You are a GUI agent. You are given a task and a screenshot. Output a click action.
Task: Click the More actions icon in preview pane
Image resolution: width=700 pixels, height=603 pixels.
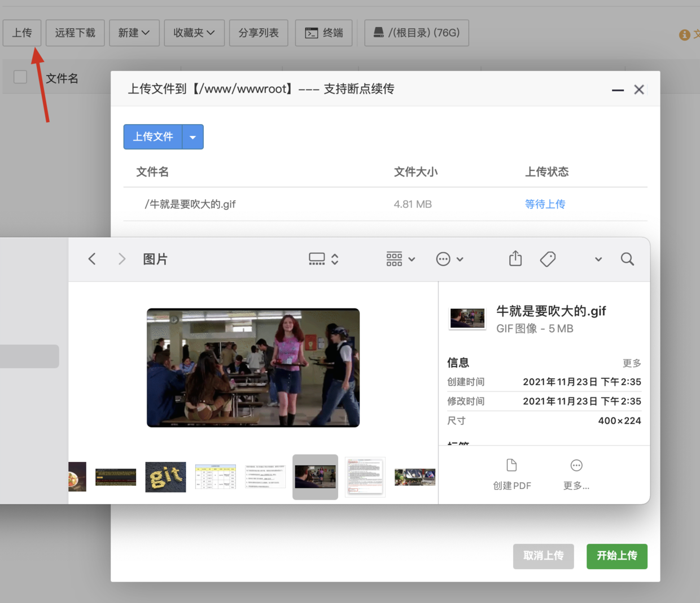pos(576,465)
